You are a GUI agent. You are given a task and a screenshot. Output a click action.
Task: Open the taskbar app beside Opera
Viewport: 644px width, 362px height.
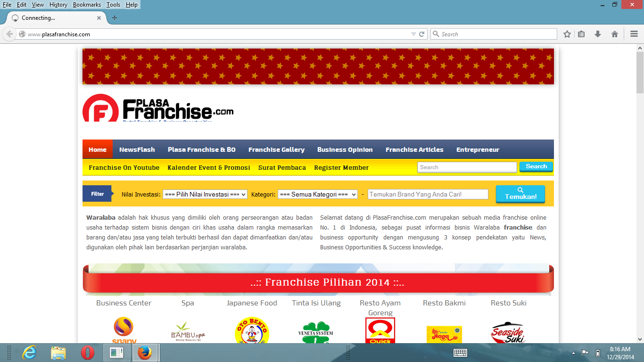coord(116,353)
